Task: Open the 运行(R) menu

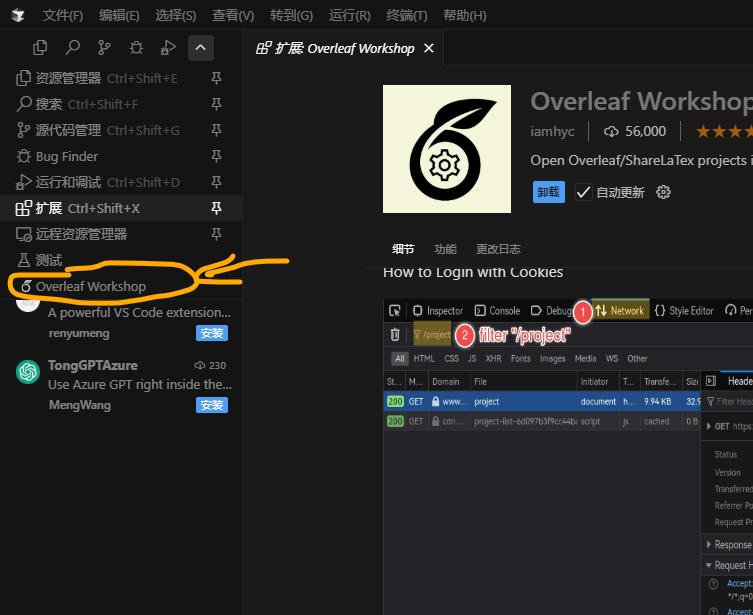Action: 350,15
